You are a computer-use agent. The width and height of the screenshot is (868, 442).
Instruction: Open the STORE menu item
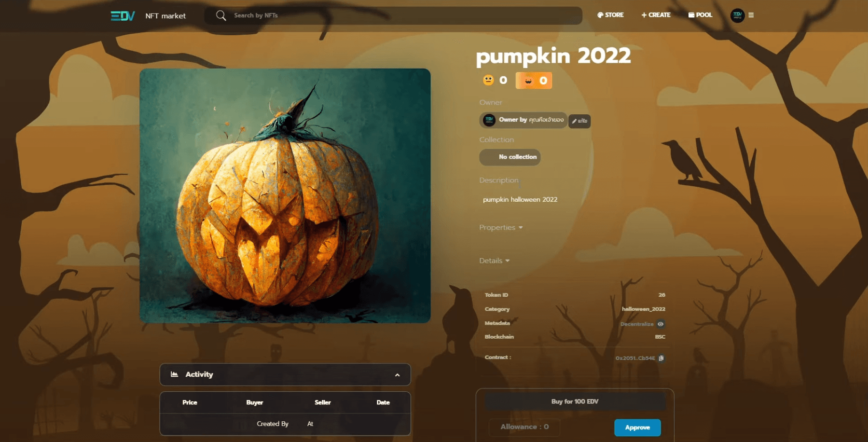click(x=610, y=15)
